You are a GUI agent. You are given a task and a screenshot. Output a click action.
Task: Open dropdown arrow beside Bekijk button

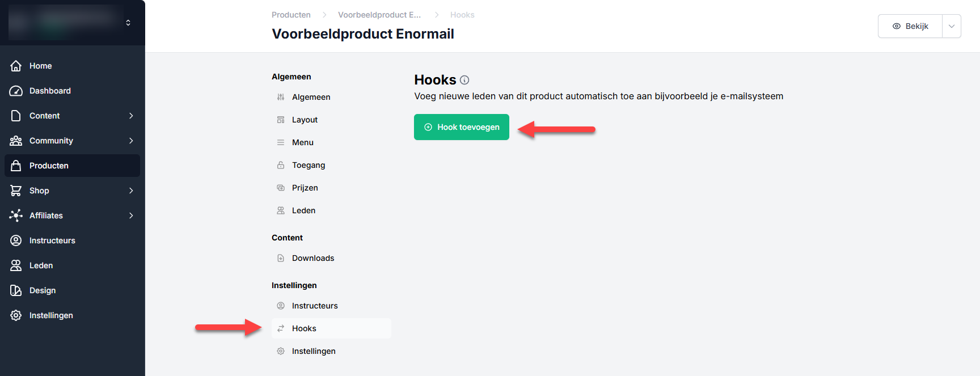click(x=952, y=26)
